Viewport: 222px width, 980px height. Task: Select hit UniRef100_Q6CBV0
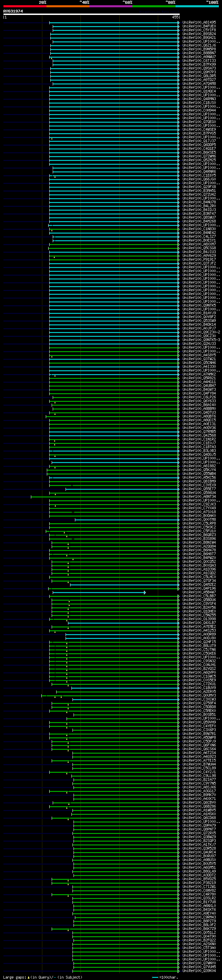coord(199,802)
